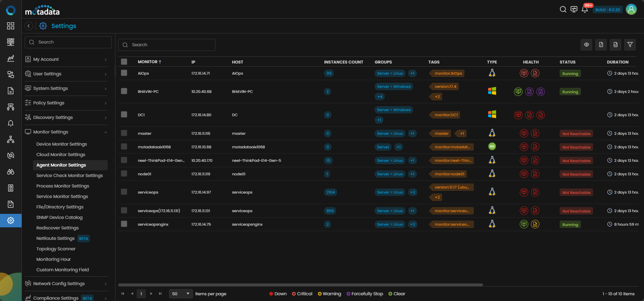Toggle column visibility eye icon
The height and width of the screenshot is (301, 644).
(x=586, y=45)
